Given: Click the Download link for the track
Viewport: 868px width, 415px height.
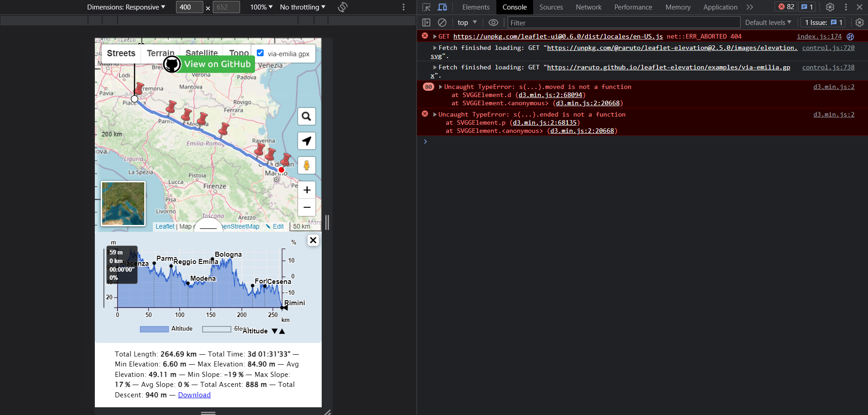Looking at the screenshot, I should click(x=194, y=395).
